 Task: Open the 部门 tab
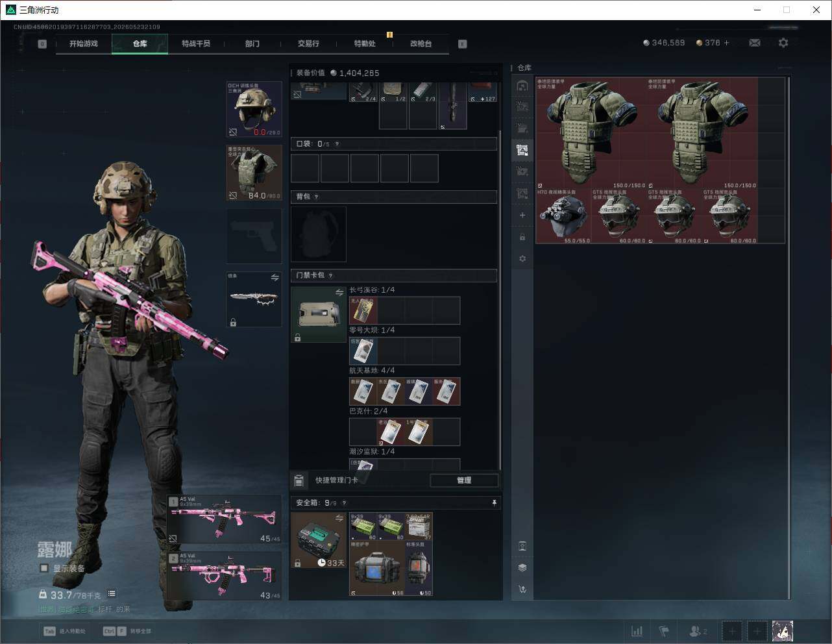[252, 43]
